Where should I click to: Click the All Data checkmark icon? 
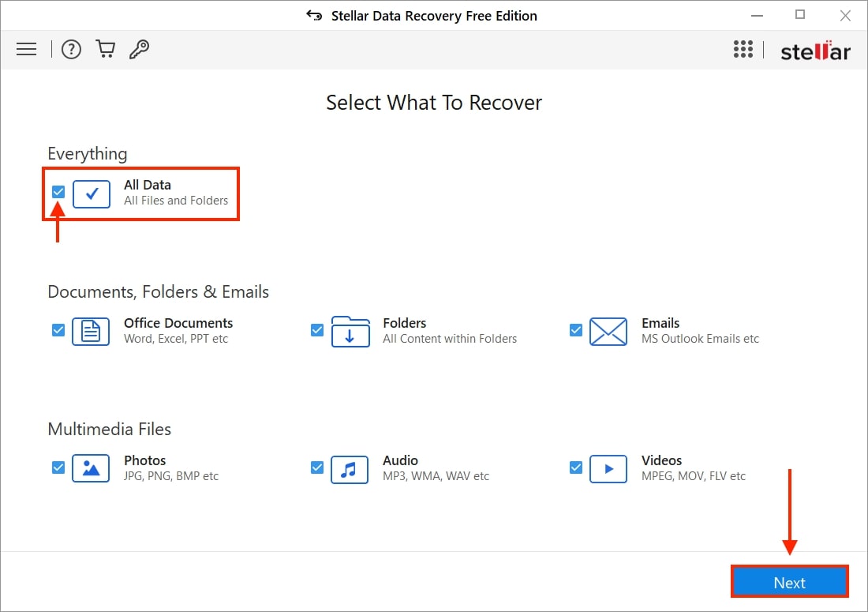tap(92, 194)
